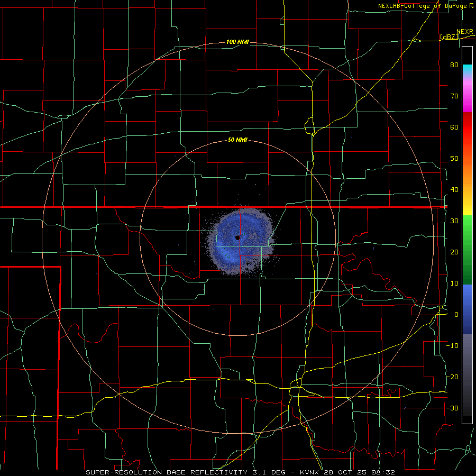Click the NEXLAB-College of DuPage credit text

pyautogui.click(x=426, y=6)
